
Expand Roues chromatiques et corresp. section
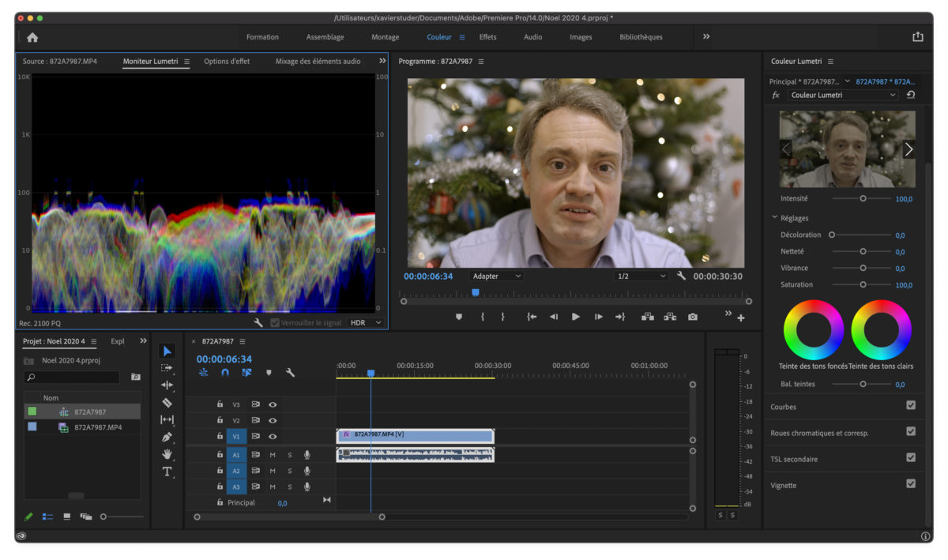coord(819,433)
